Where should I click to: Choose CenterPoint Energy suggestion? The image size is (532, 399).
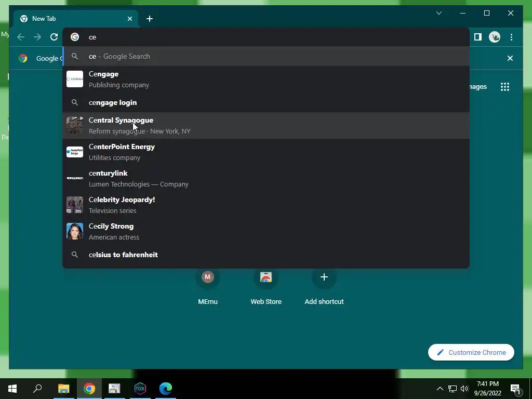tap(266, 152)
